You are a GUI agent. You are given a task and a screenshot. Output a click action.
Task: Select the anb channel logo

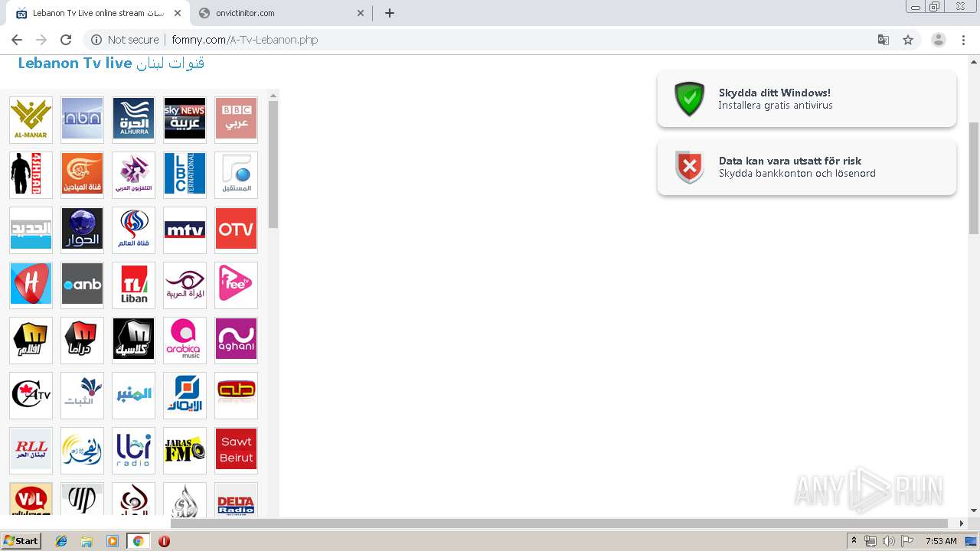pos(82,285)
